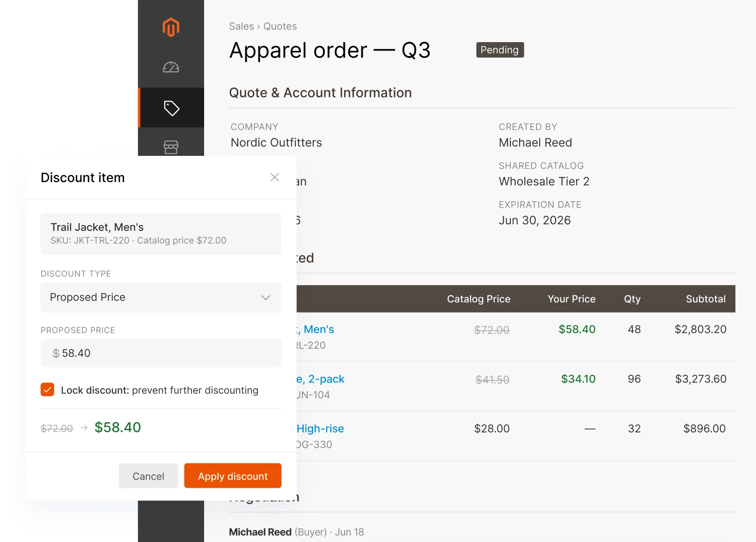Click Trail Jacket, Men's item card
This screenshot has width=756, height=542.
click(x=161, y=234)
